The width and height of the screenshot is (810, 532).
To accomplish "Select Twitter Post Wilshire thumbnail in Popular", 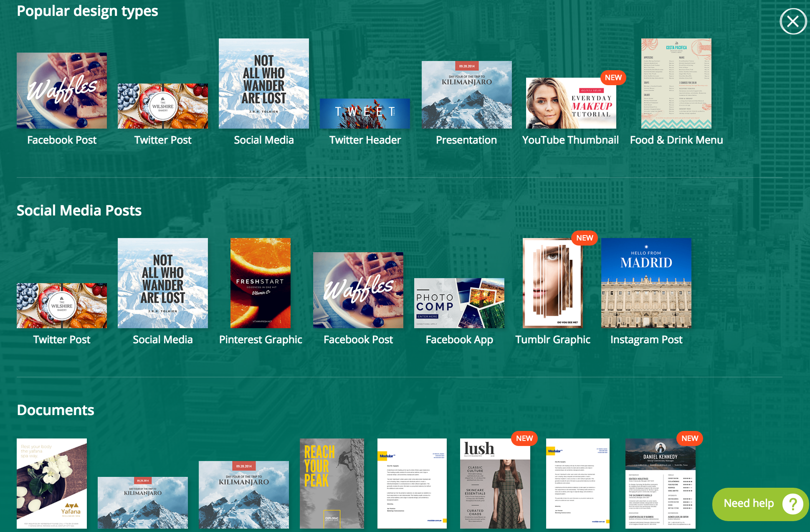I will click(x=163, y=106).
